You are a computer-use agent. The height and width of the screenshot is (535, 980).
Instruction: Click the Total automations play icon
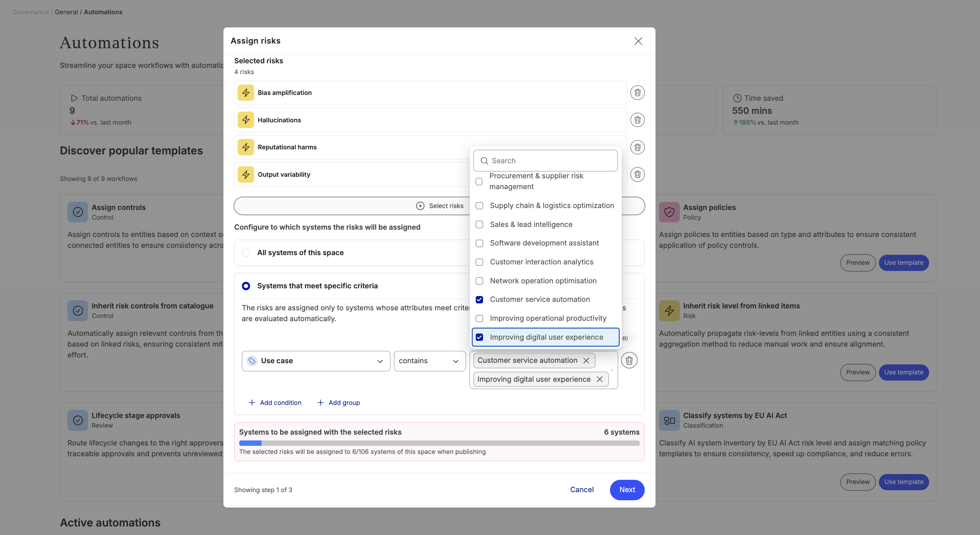tap(74, 98)
